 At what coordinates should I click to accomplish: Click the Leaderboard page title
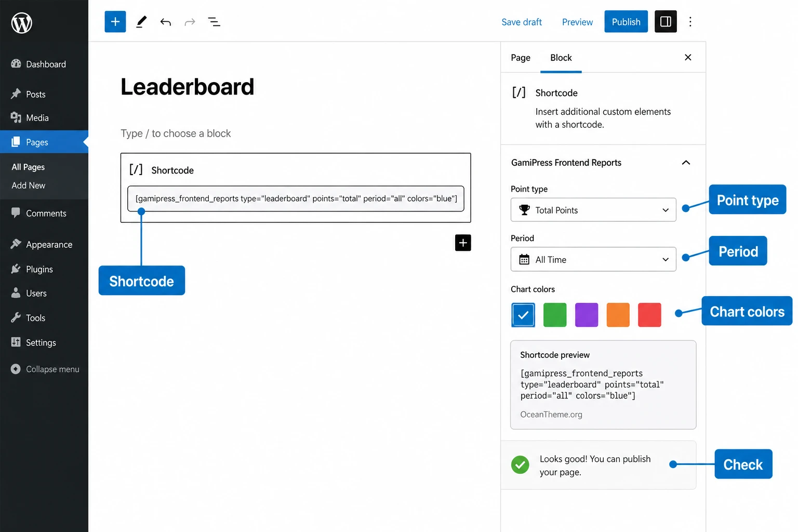188,87
